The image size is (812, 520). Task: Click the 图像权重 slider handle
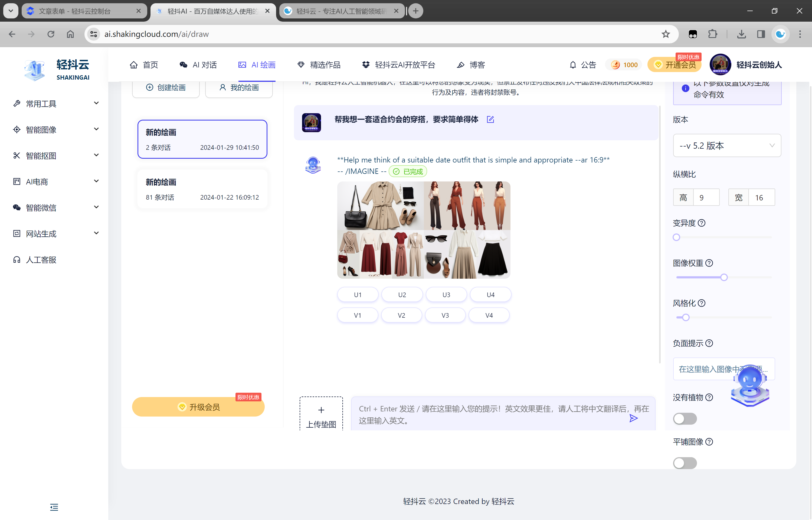723,277
